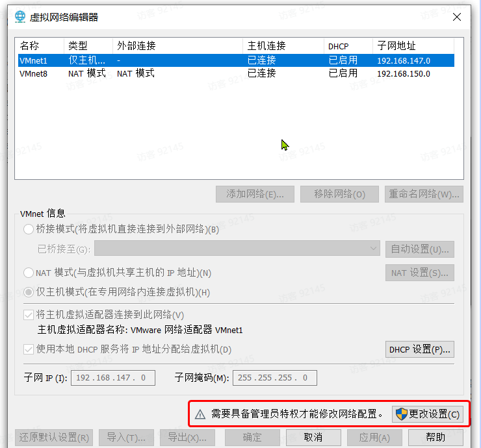
Task: Click the Virtual Network Editor globe icon
Action: (x=20, y=17)
